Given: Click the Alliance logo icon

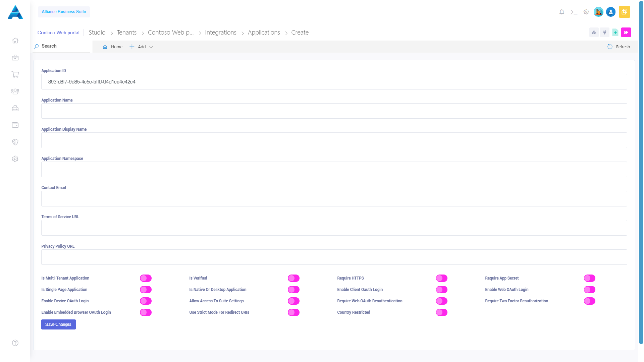Looking at the screenshot, I should coord(15,12).
